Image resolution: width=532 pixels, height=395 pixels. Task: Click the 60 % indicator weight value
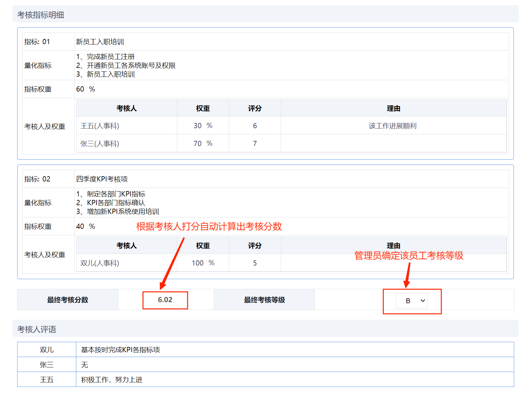85,89
